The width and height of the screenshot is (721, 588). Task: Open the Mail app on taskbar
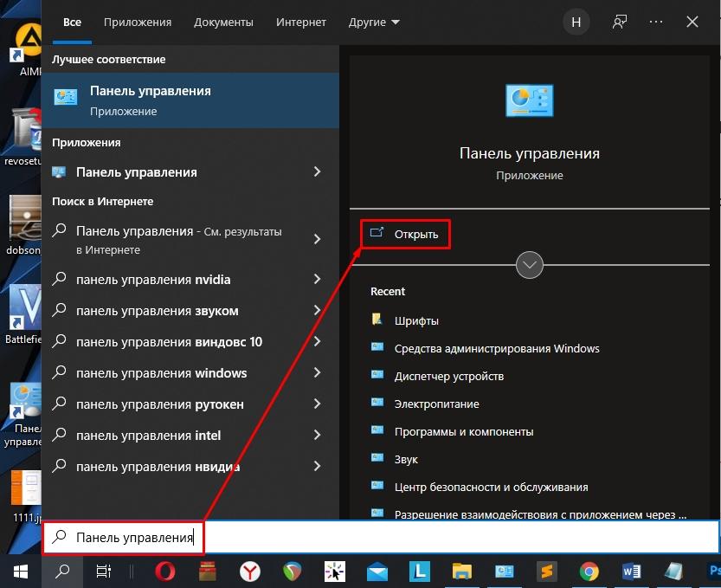coord(377,572)
